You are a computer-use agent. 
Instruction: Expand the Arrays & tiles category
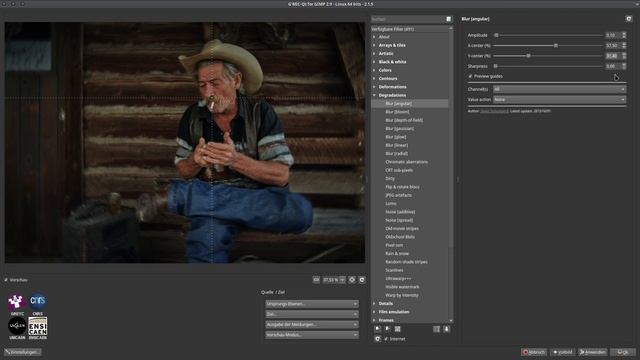(374, 45)
